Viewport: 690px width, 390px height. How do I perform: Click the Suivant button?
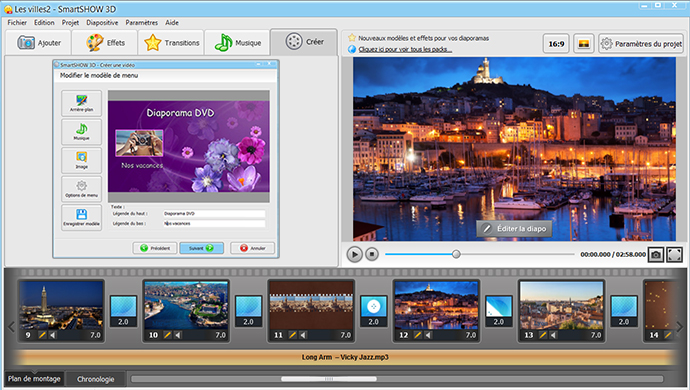(202, 248)
